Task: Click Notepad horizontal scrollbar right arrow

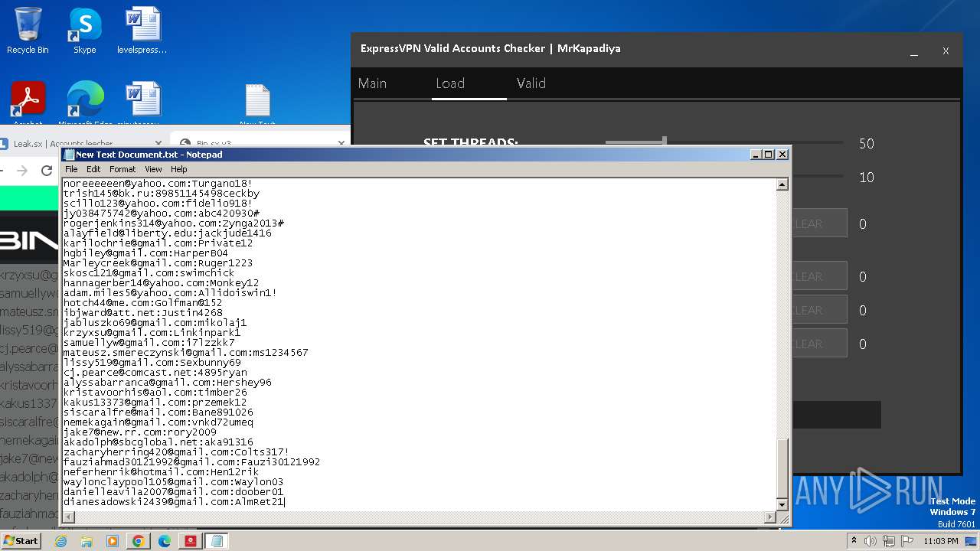Action: (x=770, y=518)
